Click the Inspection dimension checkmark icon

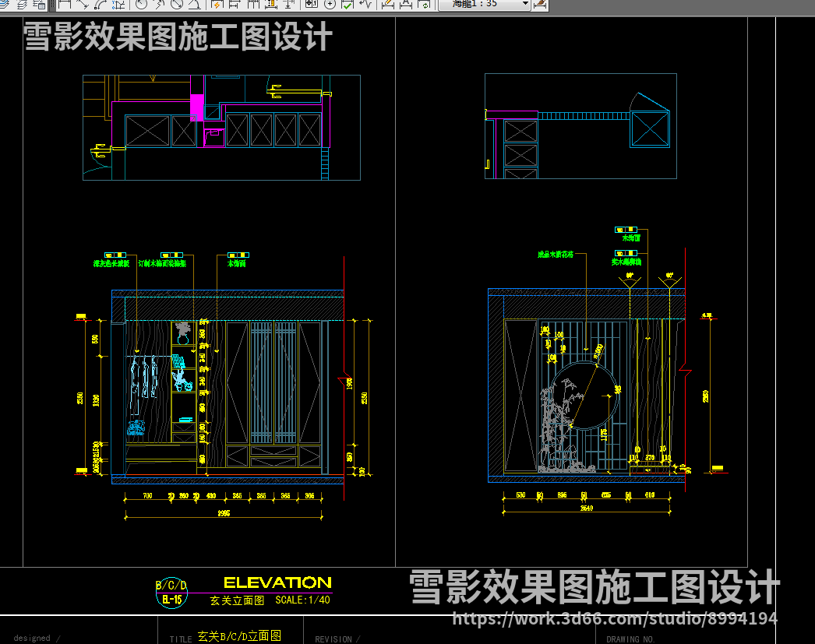[x=348, y=4]
